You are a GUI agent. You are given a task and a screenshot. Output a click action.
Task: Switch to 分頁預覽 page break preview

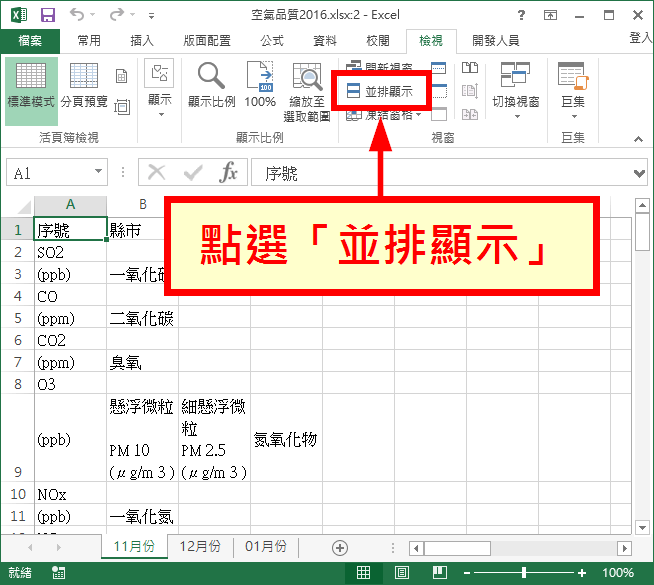(x=84, y=85)
